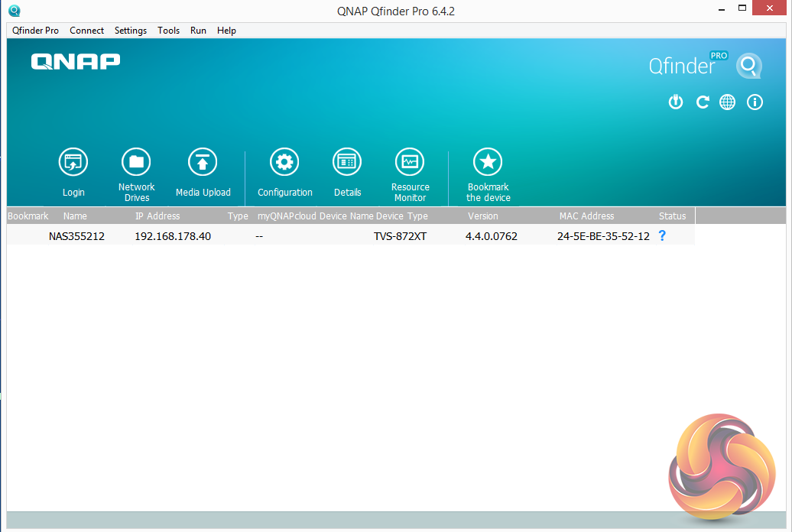Click the Login icon
792x532 pixels.
tap(73, 162)
